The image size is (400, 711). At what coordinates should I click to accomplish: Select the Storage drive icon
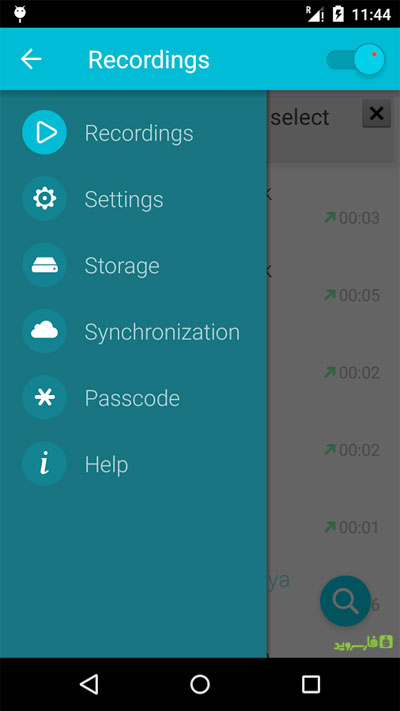tap(44, 265)
